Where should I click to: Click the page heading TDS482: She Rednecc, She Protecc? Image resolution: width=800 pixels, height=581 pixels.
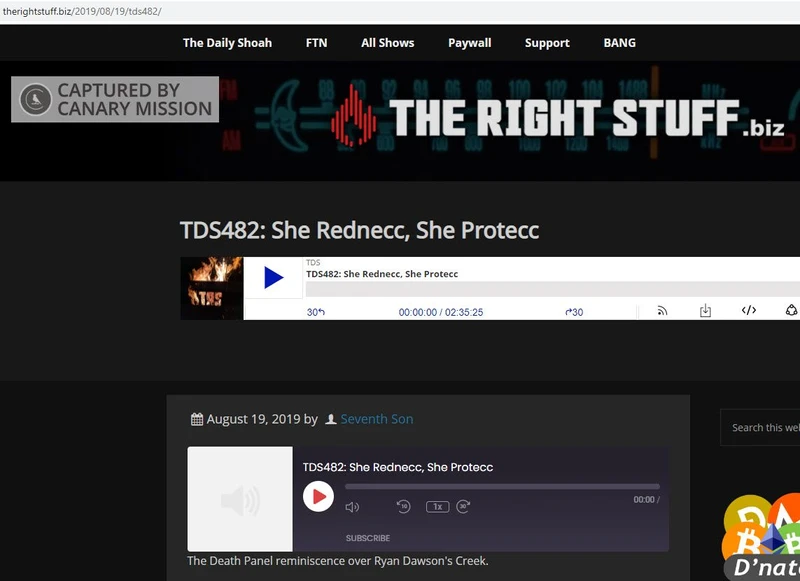359,230
